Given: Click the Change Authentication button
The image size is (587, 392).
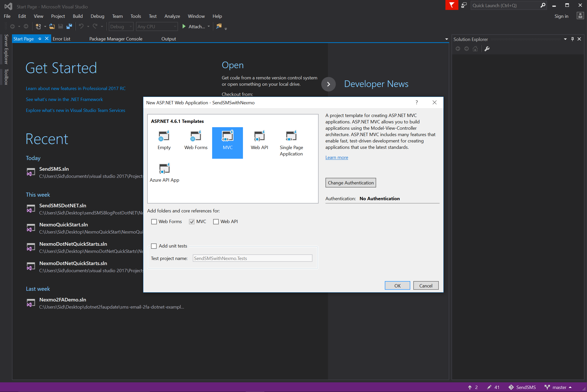Looking at the screenshot, I should [350, 182].
